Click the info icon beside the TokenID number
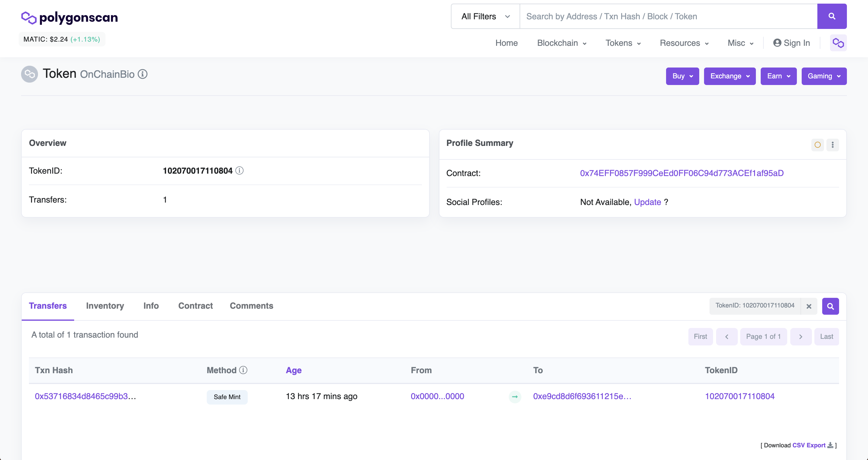 (239, 171)
